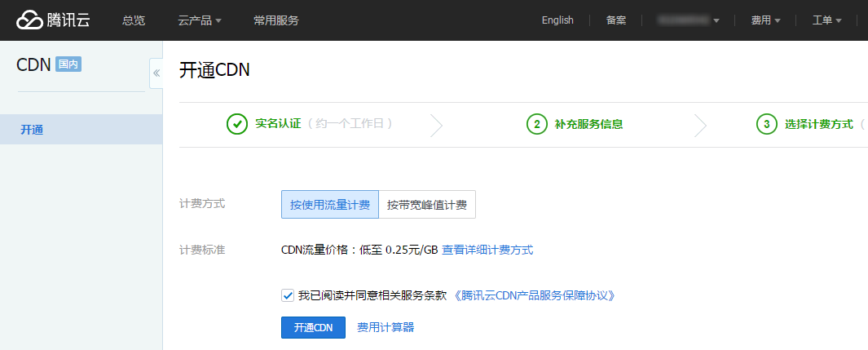Select 按带宽峰值计费 billing option
The height and width of the screenshot is (350, 868).
click(427, 205)
